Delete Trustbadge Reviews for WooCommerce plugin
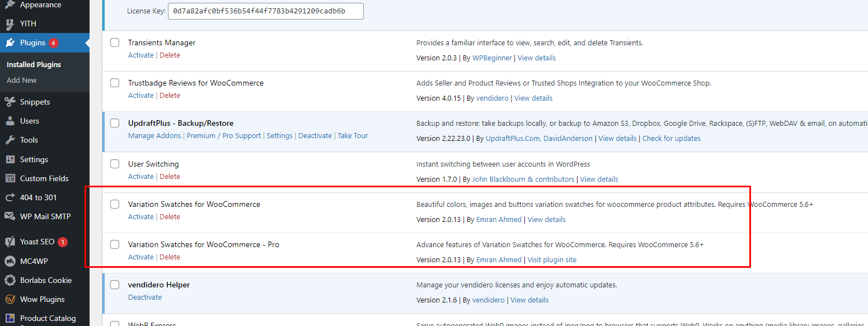Viewport: 868px width, 326px height. [170, 95]
